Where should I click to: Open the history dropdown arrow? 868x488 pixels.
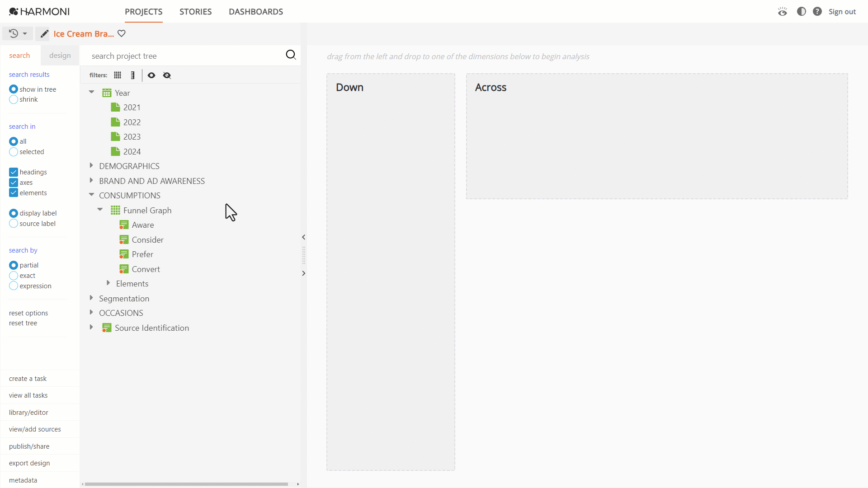[25, 34]
